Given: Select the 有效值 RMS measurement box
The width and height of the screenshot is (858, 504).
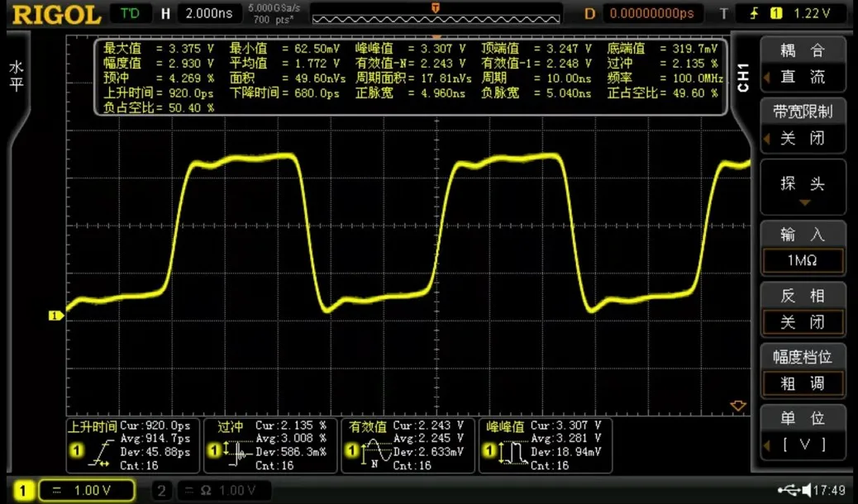Looking at the screenshot, I should [408, 445].
